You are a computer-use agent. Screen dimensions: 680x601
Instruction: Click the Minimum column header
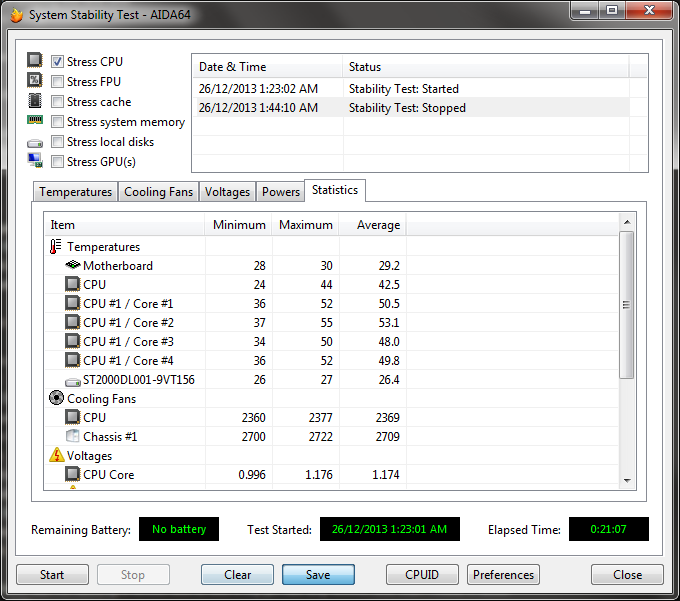click(239, 225)
